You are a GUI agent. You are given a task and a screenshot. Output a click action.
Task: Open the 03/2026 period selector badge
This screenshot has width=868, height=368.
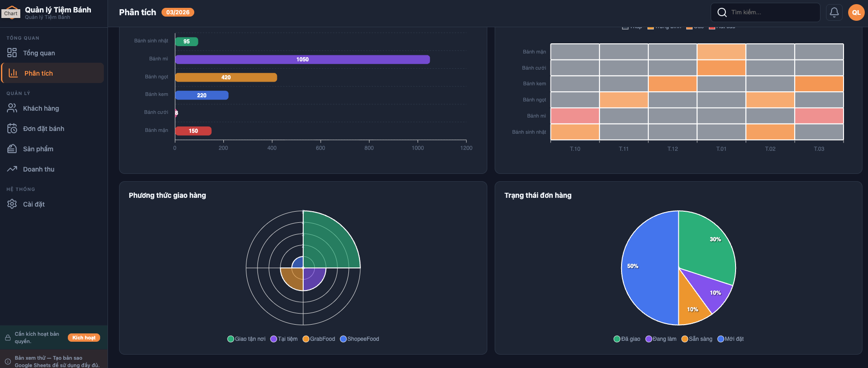pos(178,12)
